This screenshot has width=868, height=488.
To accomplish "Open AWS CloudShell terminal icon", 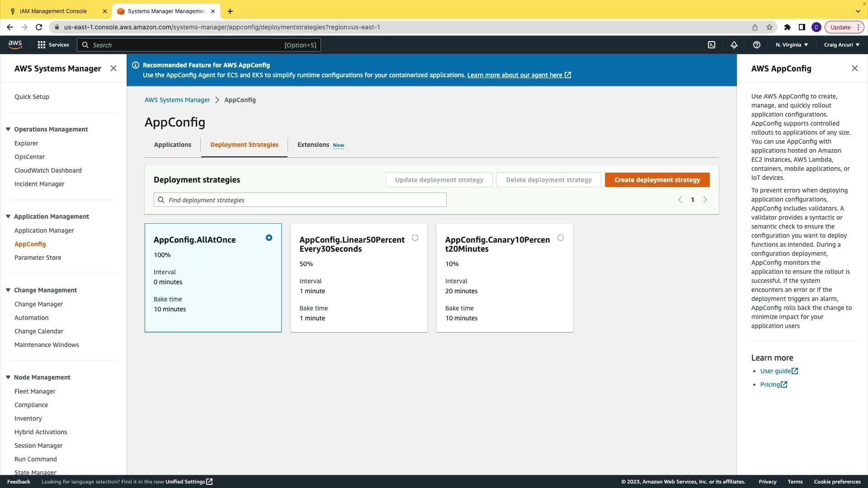I will click(712, 45).
